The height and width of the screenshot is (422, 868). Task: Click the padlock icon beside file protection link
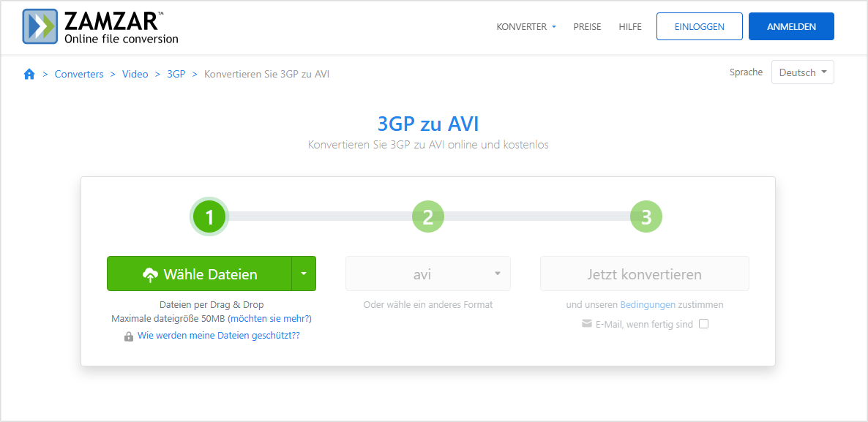pyautogui.click(x=128, y=336)
